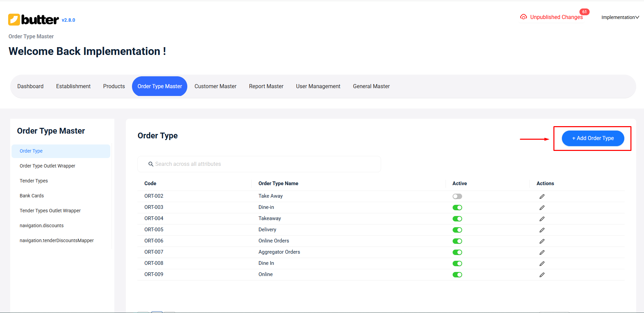The image size is (644, 313).
Task: Click the butter logo icon
Action: tap(14, 20)
